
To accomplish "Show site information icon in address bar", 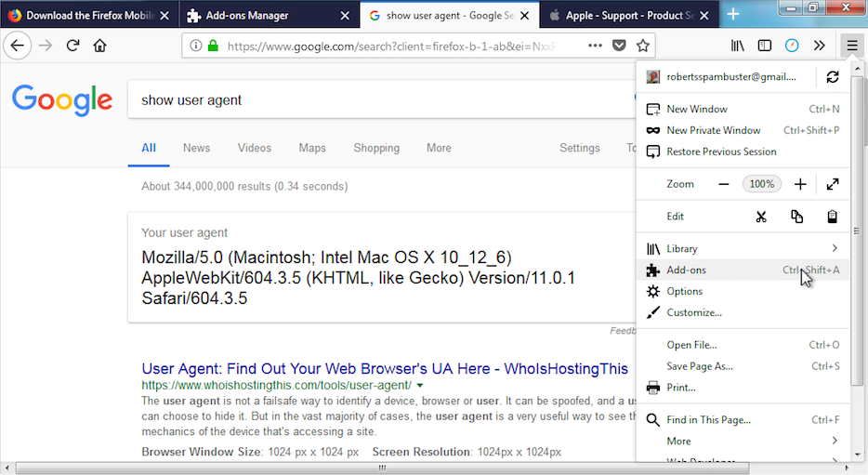I will click(195, 46).
